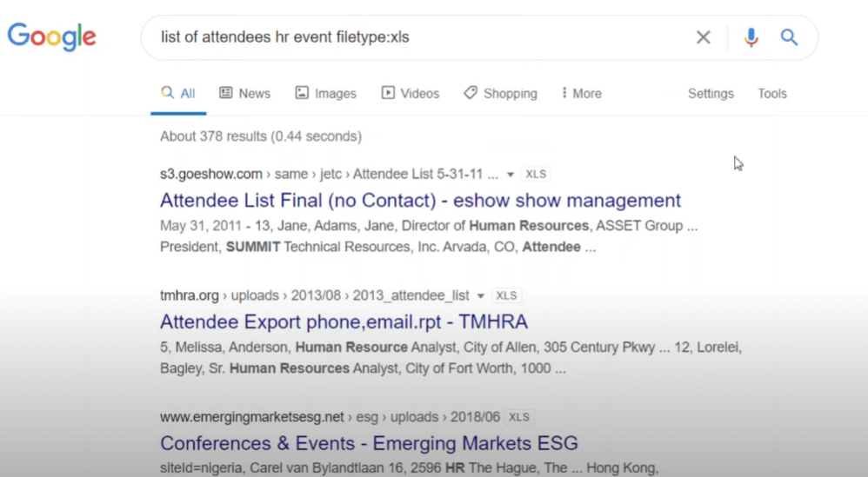Click the Images tab picture icon

pos(302,92)
